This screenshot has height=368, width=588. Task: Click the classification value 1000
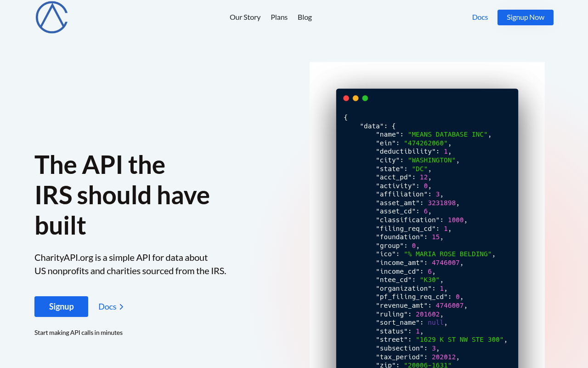pos(456,220)
